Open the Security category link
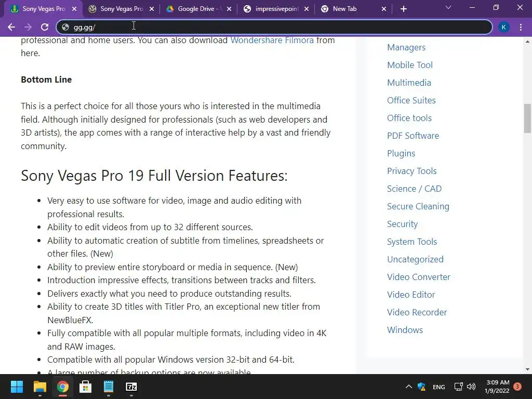 pyautogui.click(x=403, y=224)
